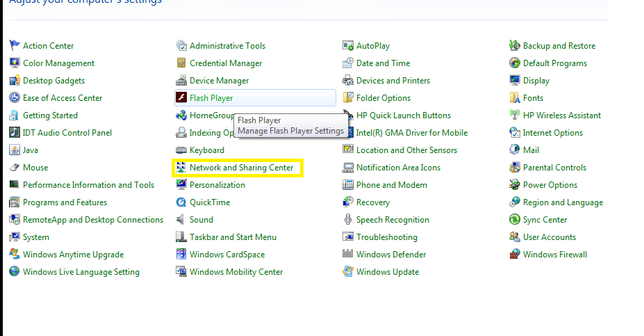Click the Windows Update icon
Image resolution: width=644 pixels, height=336 pixels.
[x=348, y=272]
